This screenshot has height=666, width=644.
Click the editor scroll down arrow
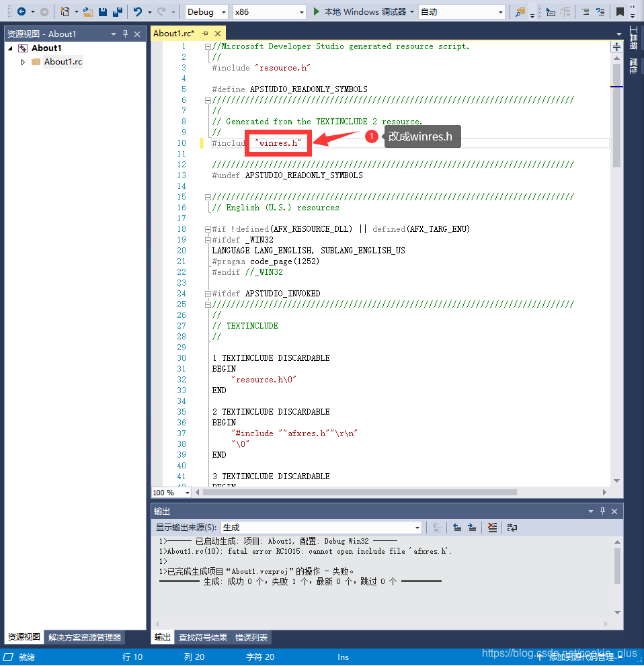(x=617, y=481)
